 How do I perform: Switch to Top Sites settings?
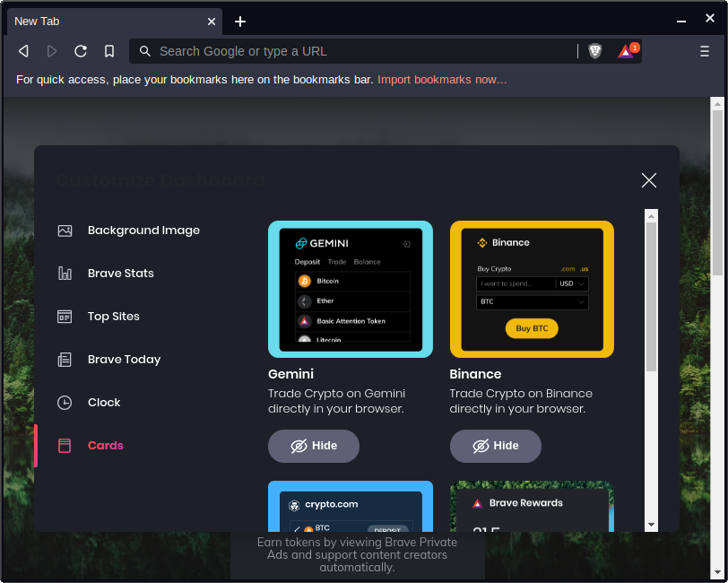point(113,317)
